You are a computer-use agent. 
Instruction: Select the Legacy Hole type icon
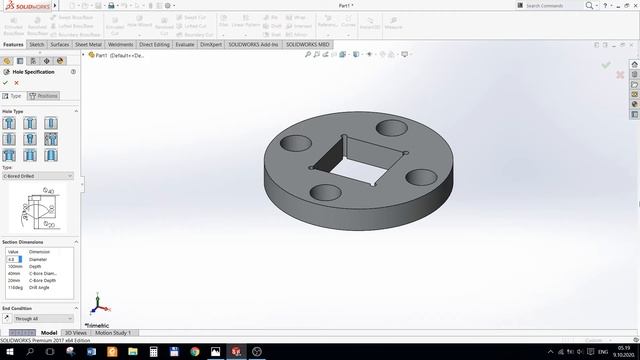[x=51, y=139]
